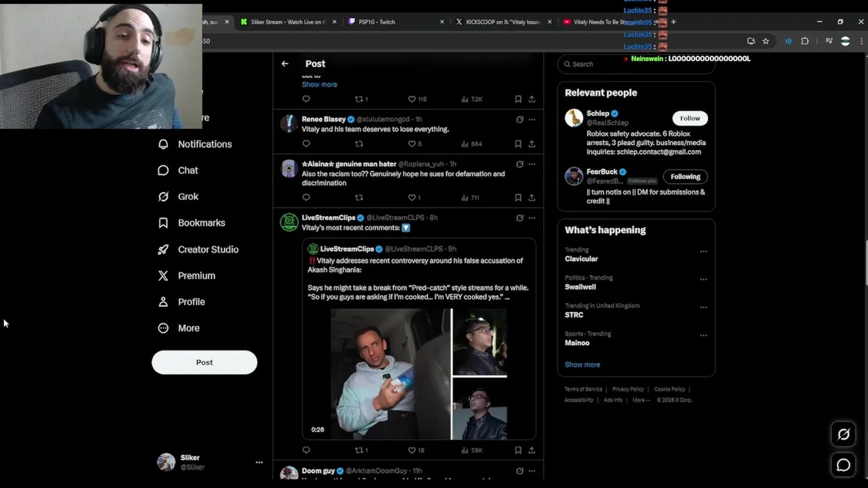Expand truncated reply with Show more

coord(319,85)
